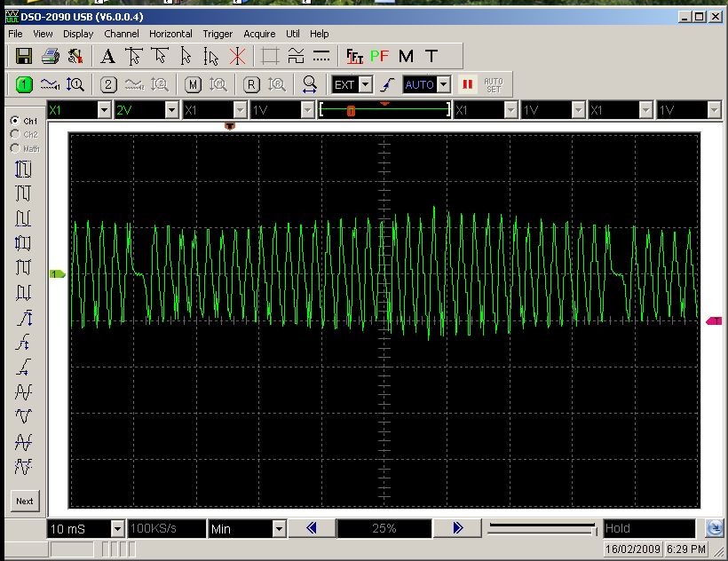Click the pink trigger level marker

coord(714,320)
